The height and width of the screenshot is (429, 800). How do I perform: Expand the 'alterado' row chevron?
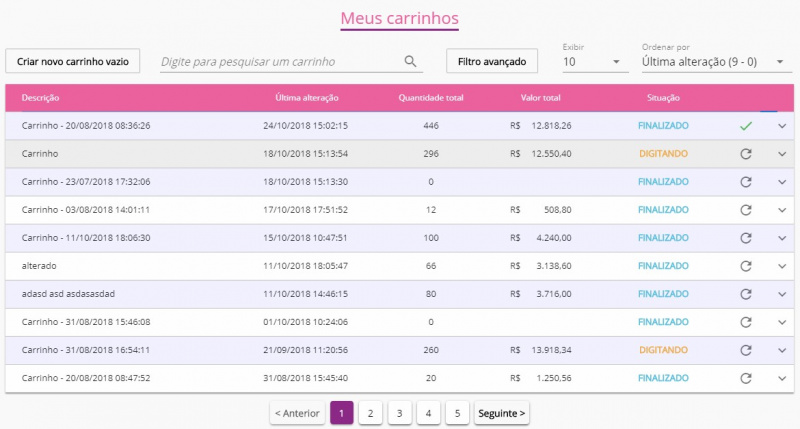click(x=782, y=266)
